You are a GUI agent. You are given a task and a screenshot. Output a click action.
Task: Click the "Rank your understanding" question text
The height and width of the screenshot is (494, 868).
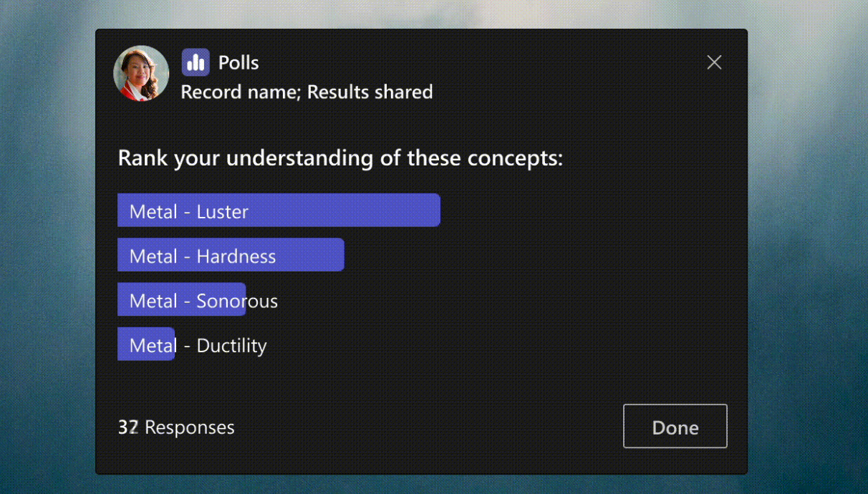[x=340, y=158]
